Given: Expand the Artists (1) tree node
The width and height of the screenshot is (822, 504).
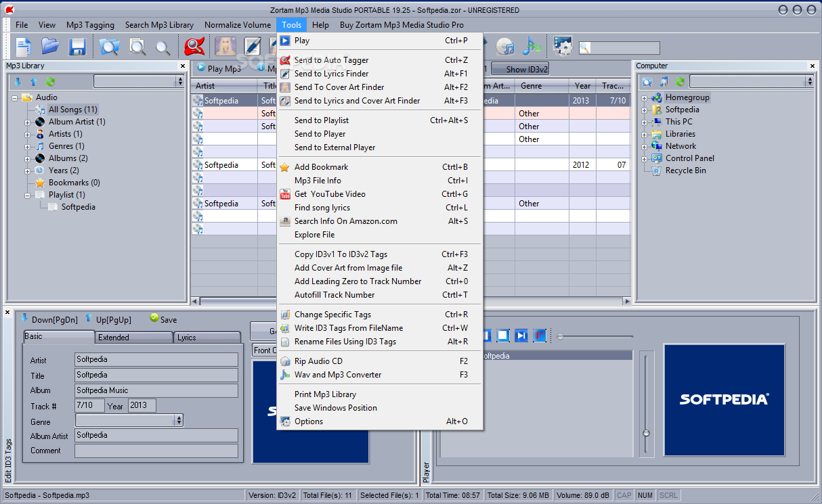Looking at the screenshot, I should point(28,135).
